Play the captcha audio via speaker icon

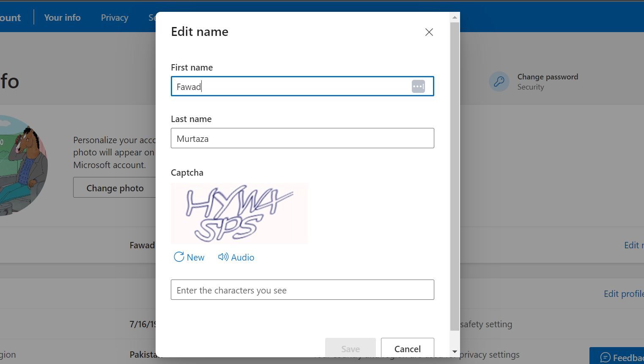point(223,257)
